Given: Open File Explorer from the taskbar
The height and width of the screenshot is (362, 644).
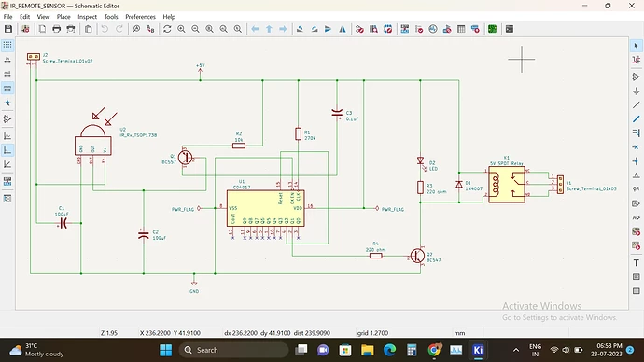Looking at the screenshot, I should click(367, 350).
